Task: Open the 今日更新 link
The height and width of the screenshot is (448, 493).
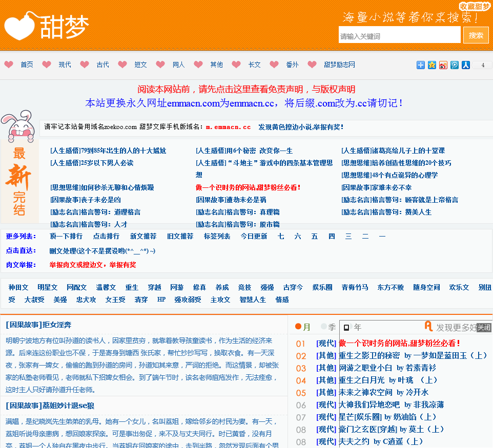Action: point(254,236)
